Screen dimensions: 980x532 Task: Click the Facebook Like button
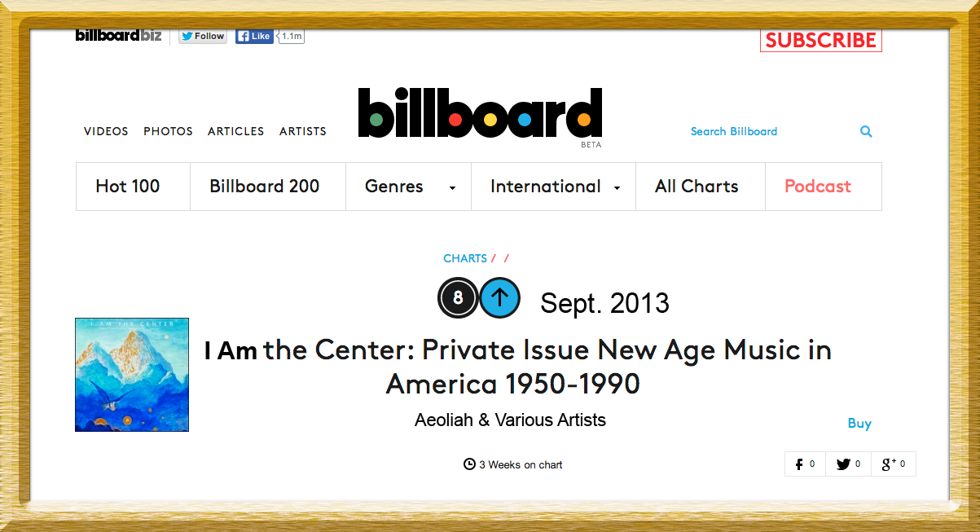[x=254, y=36]
